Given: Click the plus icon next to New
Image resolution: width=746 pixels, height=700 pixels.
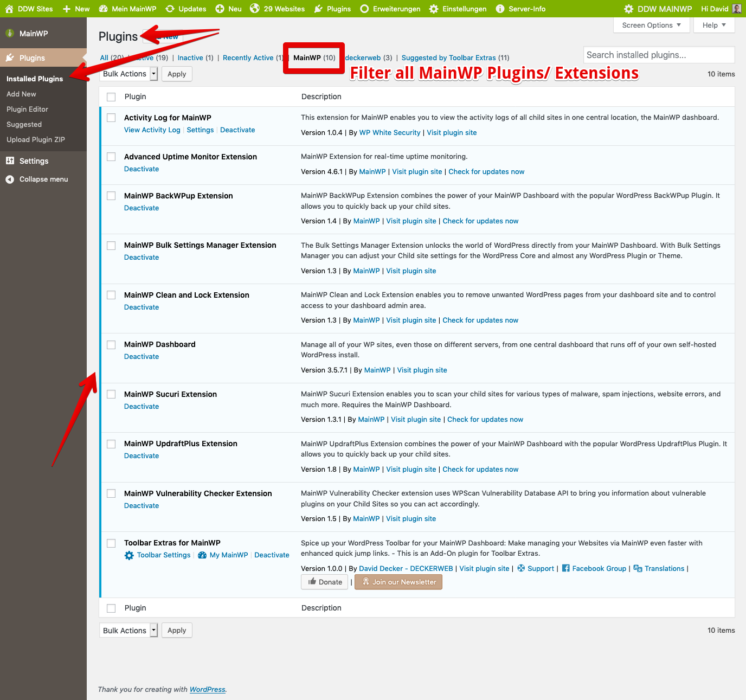Looking at the screenshot, I should point(67,9).
